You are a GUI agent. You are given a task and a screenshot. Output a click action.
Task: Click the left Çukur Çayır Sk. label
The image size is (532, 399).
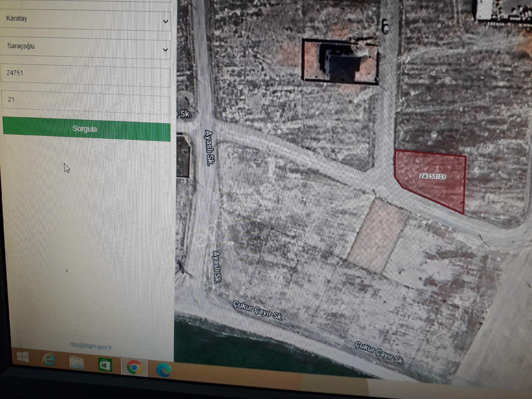tap(258, 311)
